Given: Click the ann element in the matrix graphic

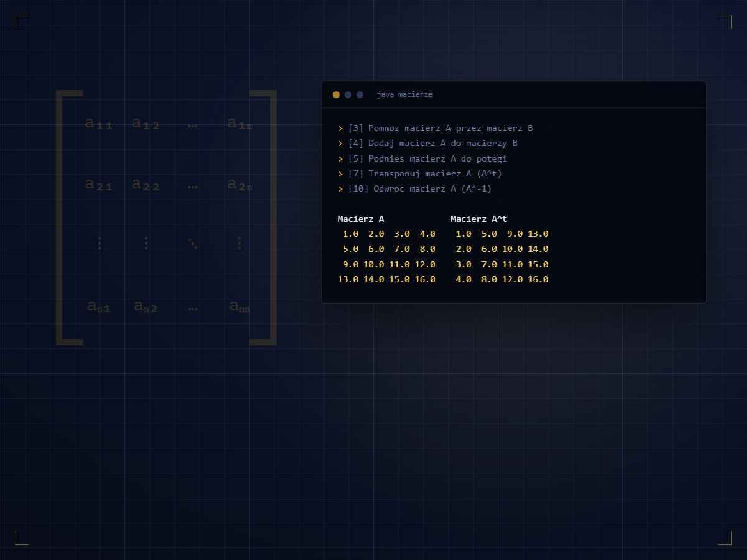Looking at the screenshot, I should (x=240, y=306).
